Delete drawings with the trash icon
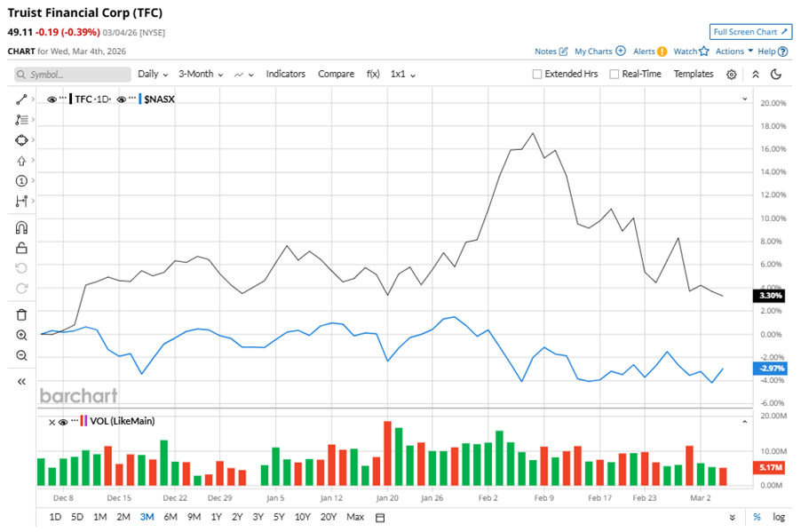Screen dimensions: 801x532 21,314
